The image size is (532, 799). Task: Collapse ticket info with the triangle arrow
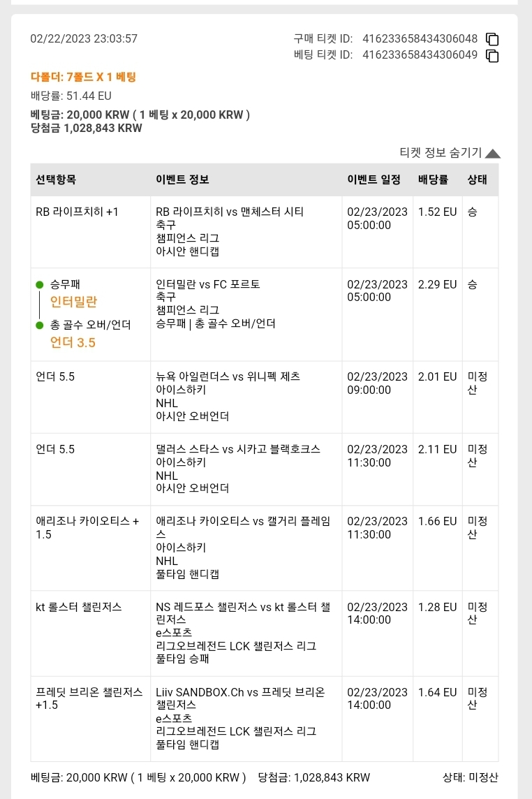point(493,154)
